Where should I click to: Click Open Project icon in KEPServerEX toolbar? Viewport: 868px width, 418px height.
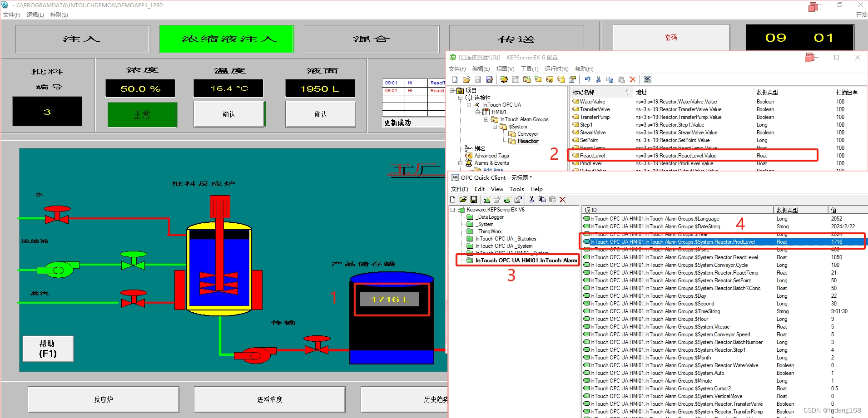pos(466,79)
